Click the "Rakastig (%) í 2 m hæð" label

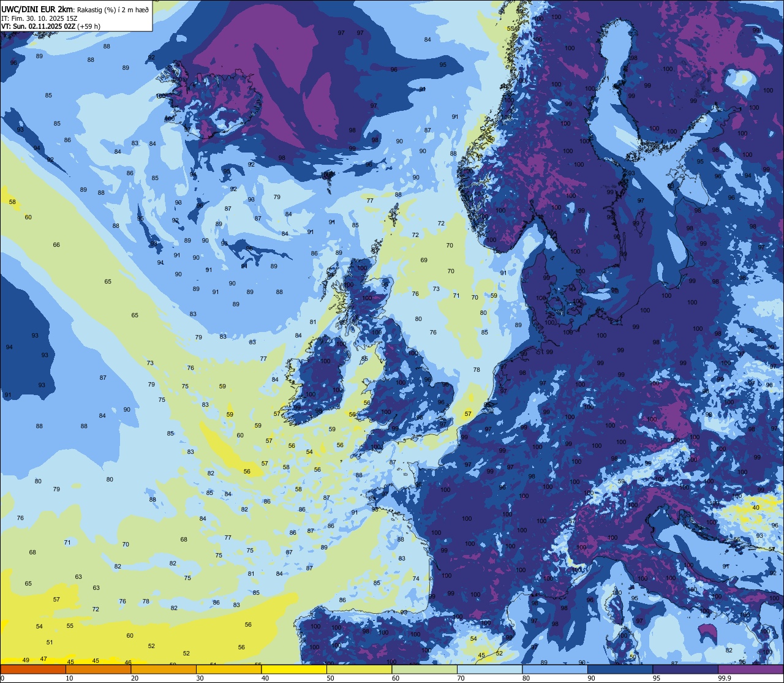[x=113, y=10]
